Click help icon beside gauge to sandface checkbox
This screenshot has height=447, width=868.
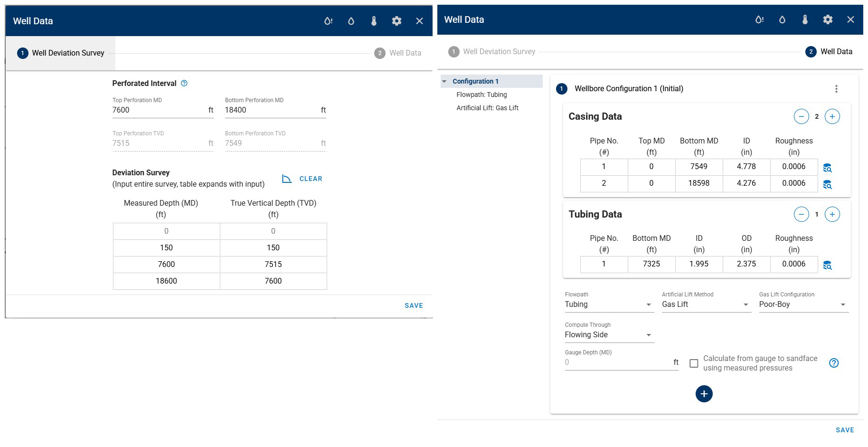point(834,363)
